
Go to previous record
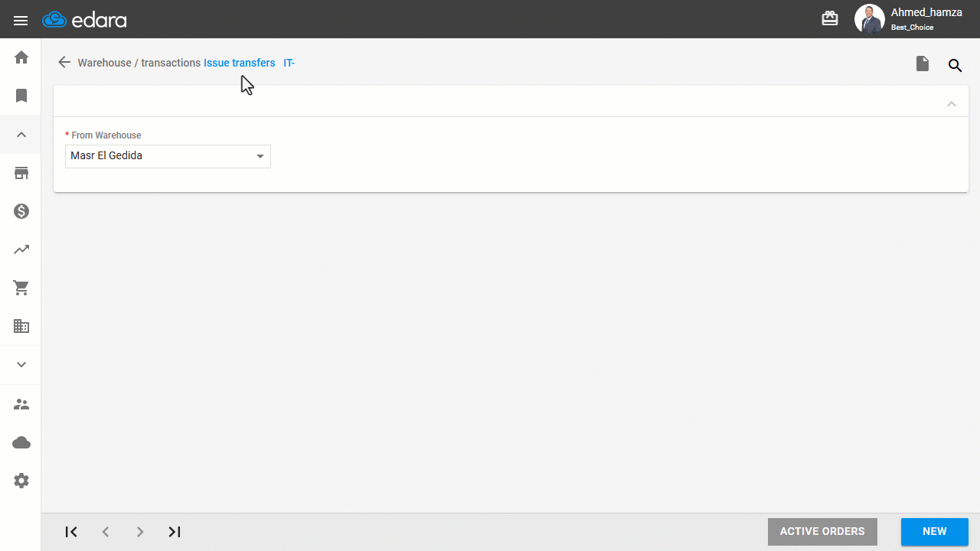point(106,532)
